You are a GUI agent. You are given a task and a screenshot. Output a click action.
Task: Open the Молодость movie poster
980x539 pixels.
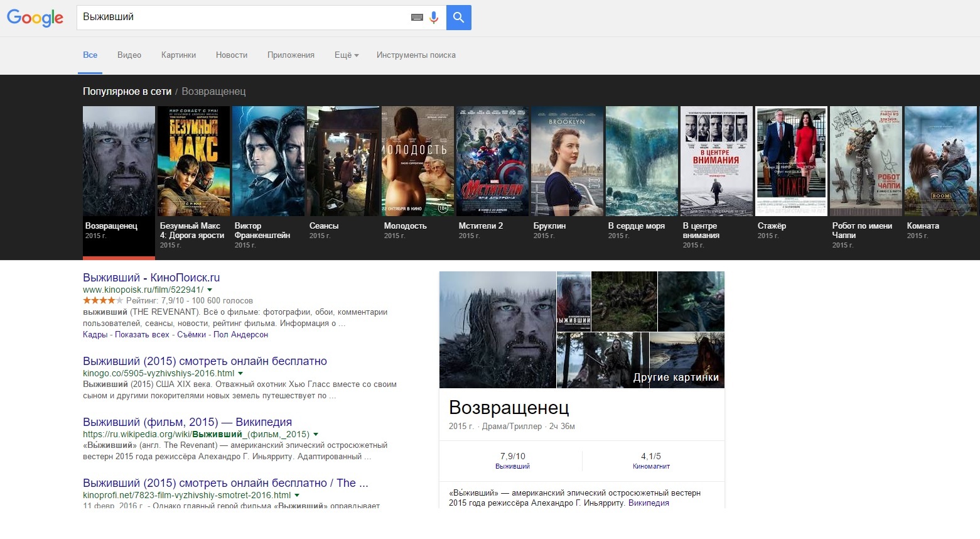click(417, 161)
